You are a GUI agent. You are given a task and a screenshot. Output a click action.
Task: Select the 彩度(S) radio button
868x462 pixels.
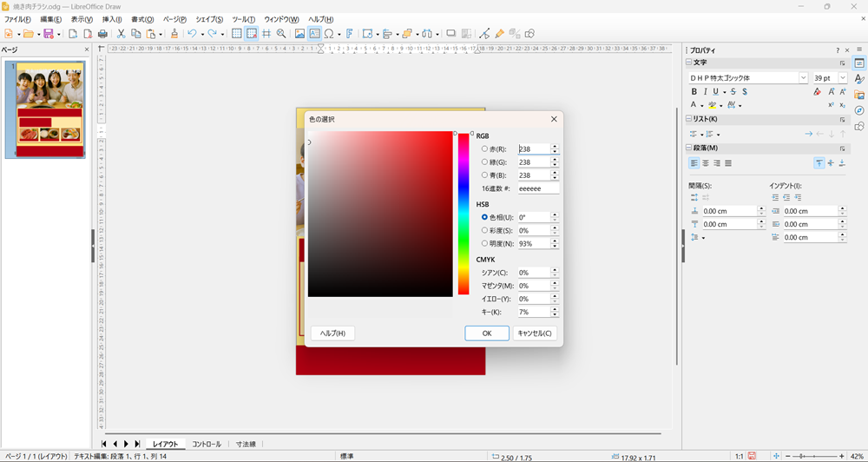click(x=484, y=230)
